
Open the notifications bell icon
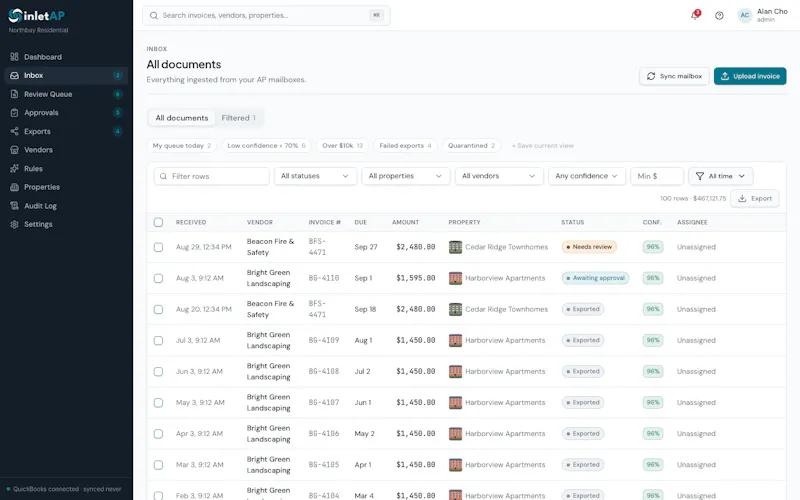694,15
